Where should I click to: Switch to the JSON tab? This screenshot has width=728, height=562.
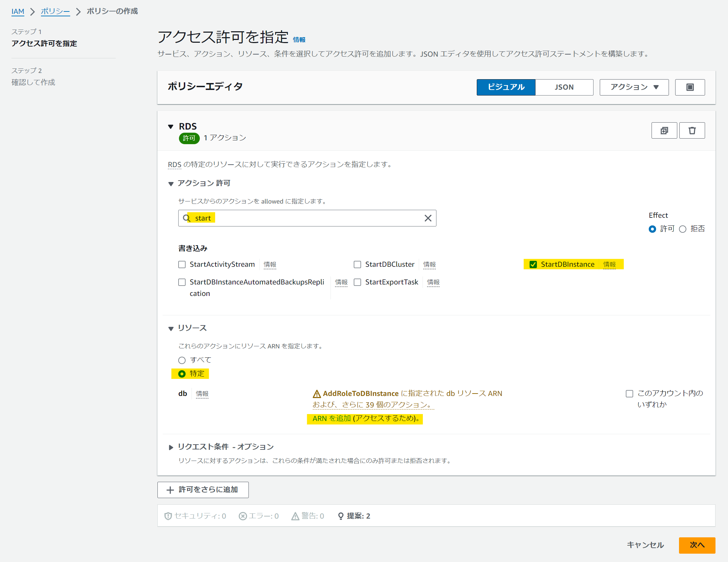pyautogui.click(x=564, y=87)
